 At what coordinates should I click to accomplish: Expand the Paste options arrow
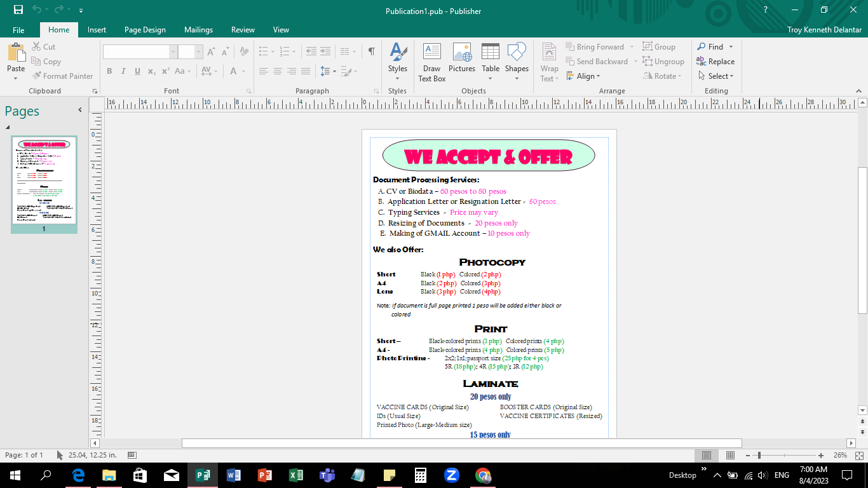[16, 78]
